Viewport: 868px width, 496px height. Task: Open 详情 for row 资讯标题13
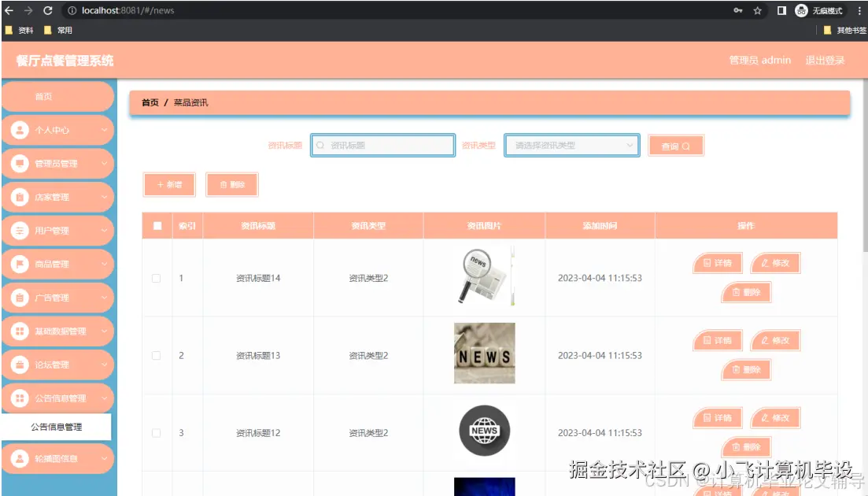[x=718, y=340]
